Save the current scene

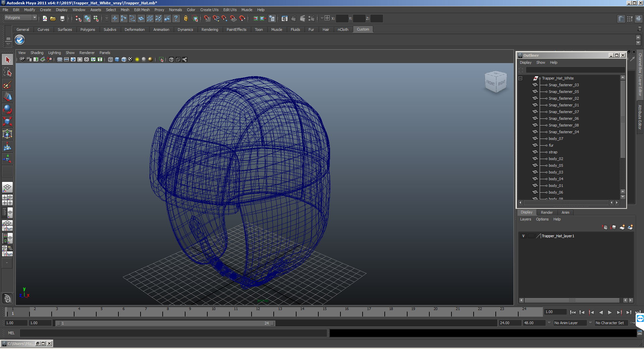click(x=62, y=18)
